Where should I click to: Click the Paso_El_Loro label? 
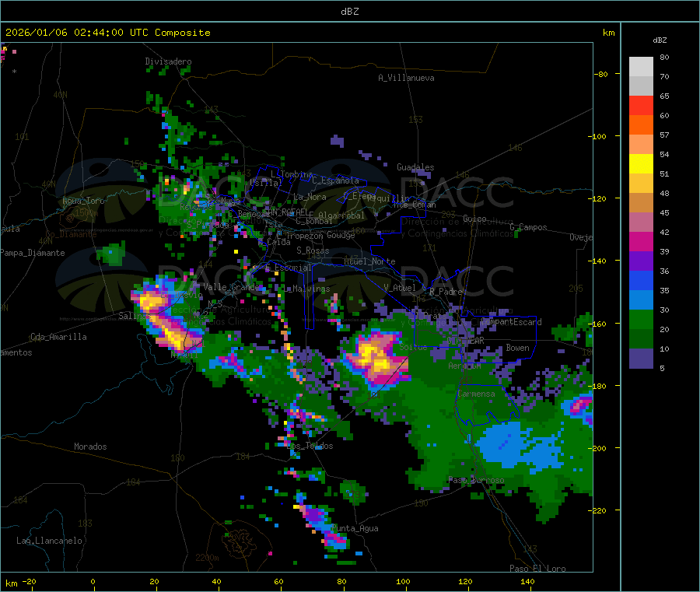click(x=538, y=569)
